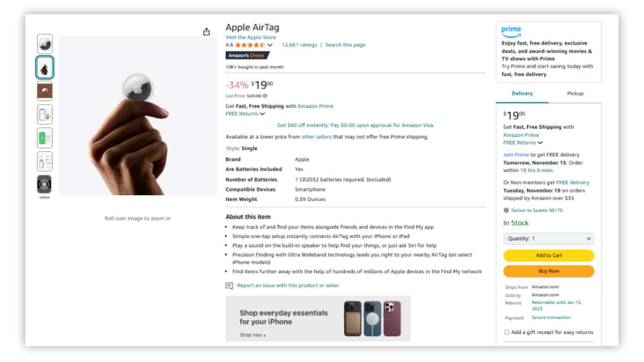Click Shop now in the iPhone essentials banner
Screen dimensions: 644x362
(x=252, y=335)
